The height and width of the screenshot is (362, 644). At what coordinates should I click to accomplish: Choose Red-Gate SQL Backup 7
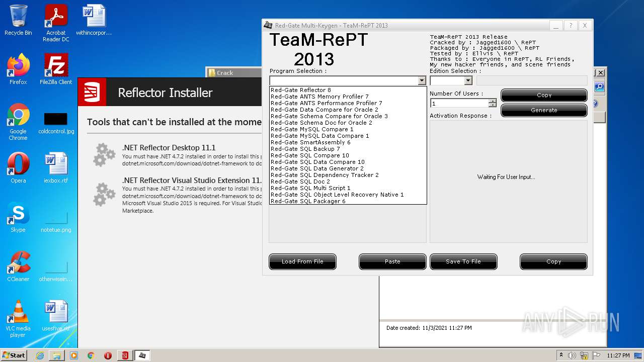348,149
